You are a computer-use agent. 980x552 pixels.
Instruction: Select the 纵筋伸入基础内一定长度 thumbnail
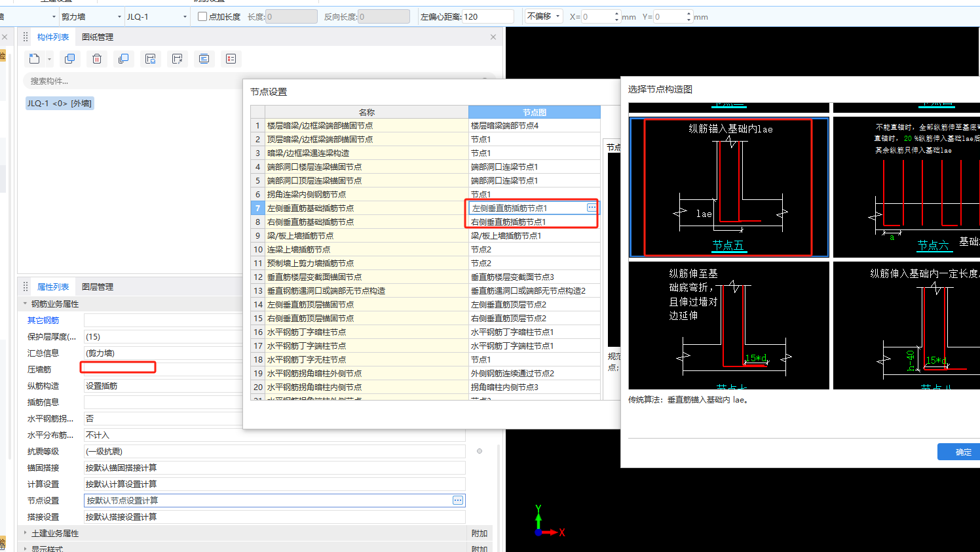(907, 325)
